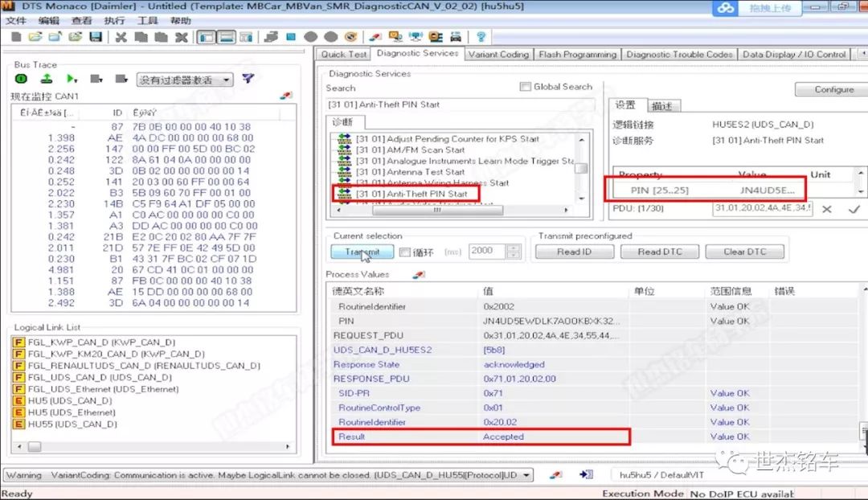The image size is (868, 500).
Task: Click the PDU value input field
Action: [762, 209]
